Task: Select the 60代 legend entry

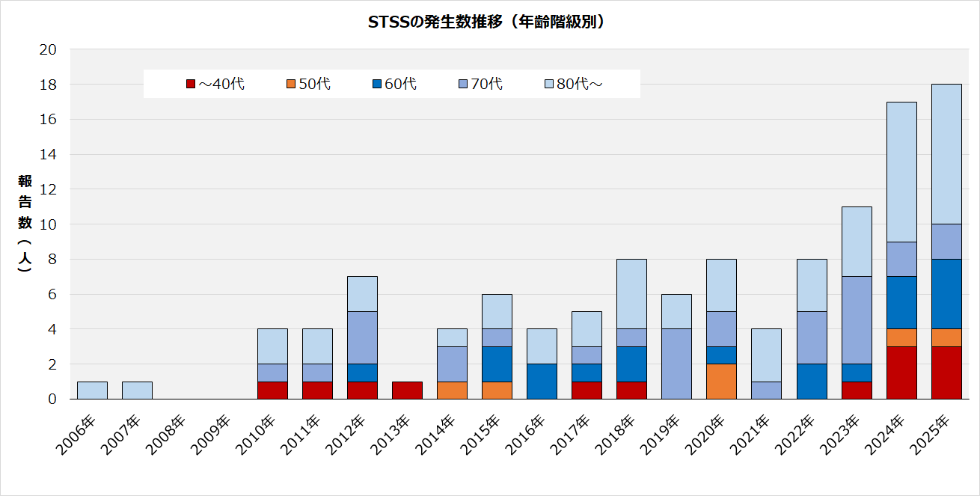Action: 393,85
